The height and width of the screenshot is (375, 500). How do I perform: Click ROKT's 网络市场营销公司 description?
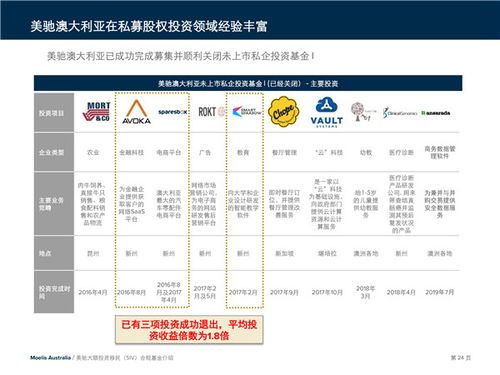point(204,204)
